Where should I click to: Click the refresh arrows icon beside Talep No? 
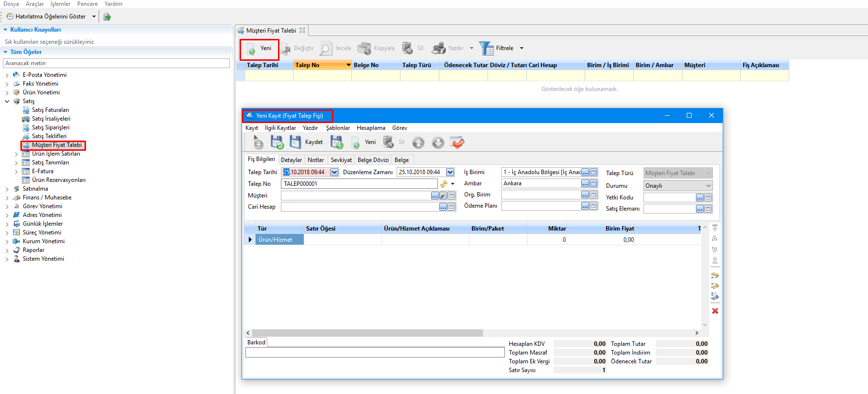[x=444, y=184]
